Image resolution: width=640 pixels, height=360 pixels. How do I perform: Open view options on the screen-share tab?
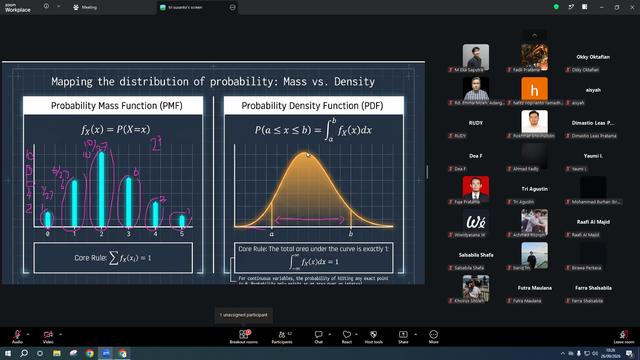(233, 7)
